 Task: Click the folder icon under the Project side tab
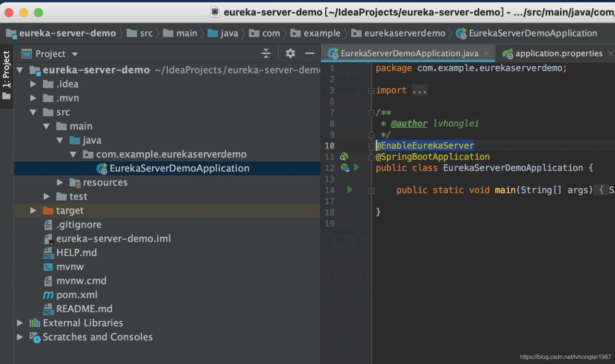coord(6,96)
